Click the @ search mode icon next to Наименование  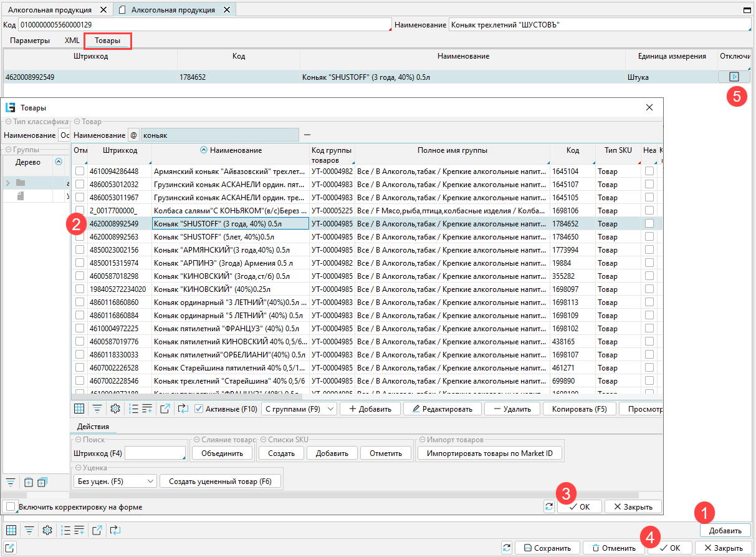(133, 135)
